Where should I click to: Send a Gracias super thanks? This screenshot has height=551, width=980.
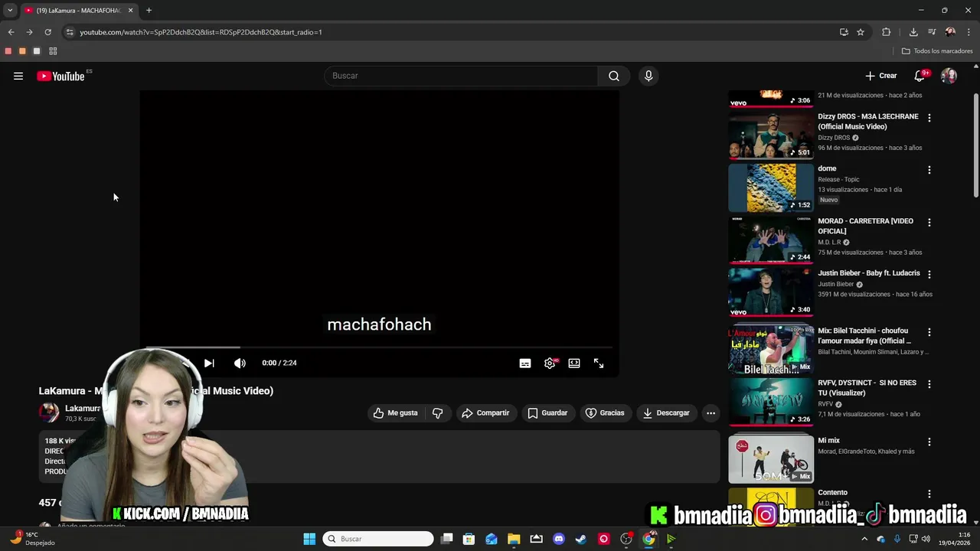coord(605,412)
